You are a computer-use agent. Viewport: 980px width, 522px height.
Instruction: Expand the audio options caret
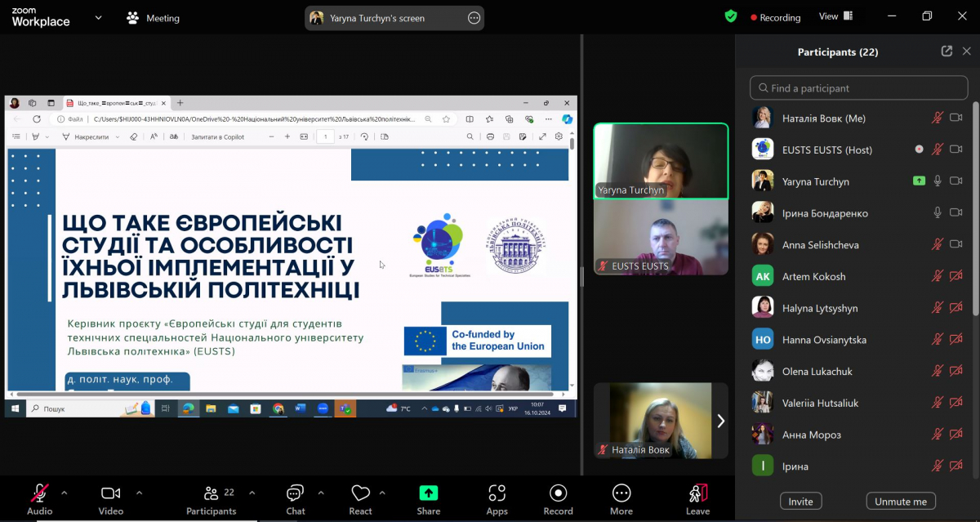point(65,493)
